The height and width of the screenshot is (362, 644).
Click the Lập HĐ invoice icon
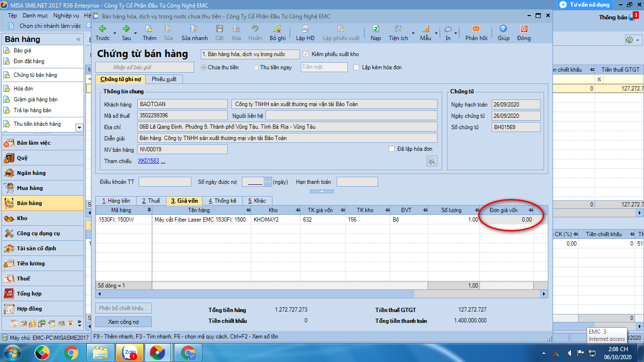[x=305, y=33]
